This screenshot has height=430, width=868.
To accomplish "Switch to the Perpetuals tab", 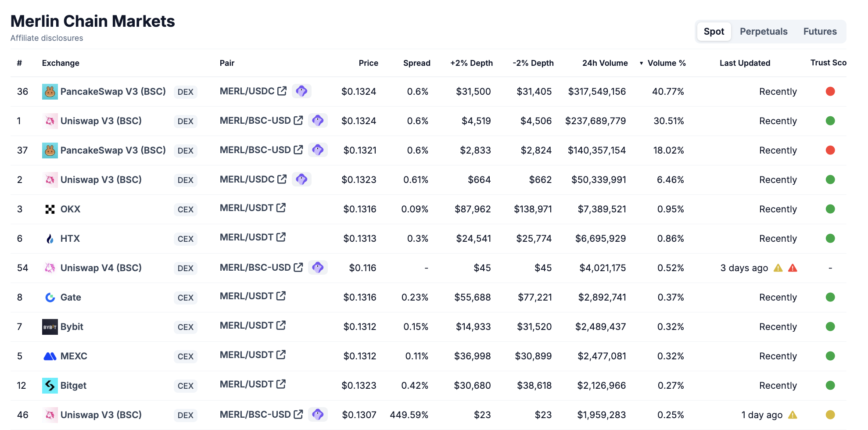I will [x=764, y=31].
